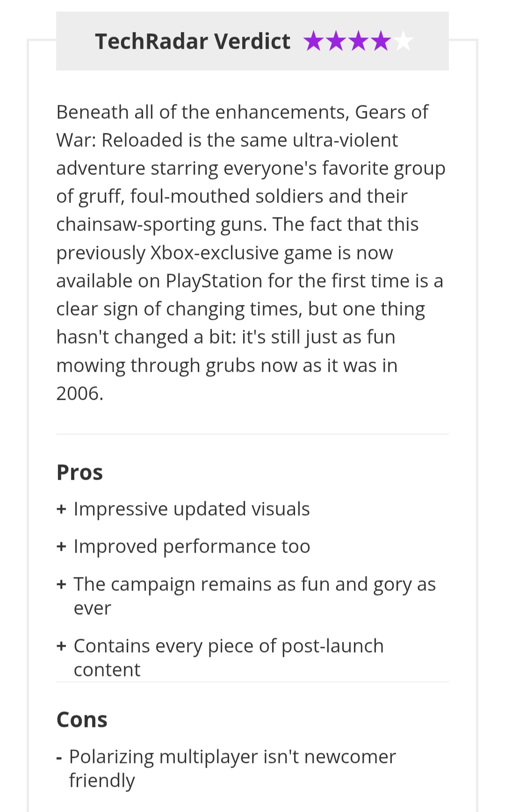
Task: Click the fourth purple rating star
Action: click(381, 41)
